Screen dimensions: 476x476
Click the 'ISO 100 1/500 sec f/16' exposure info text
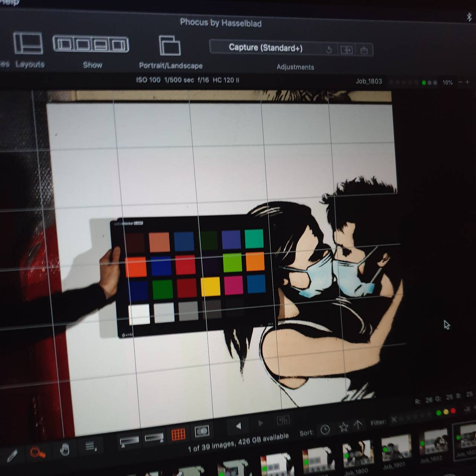pyautogui.click(x=173, y=80)
